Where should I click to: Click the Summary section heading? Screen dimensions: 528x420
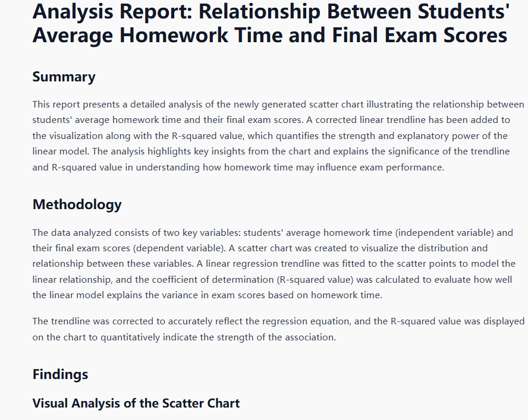(64, 77)
